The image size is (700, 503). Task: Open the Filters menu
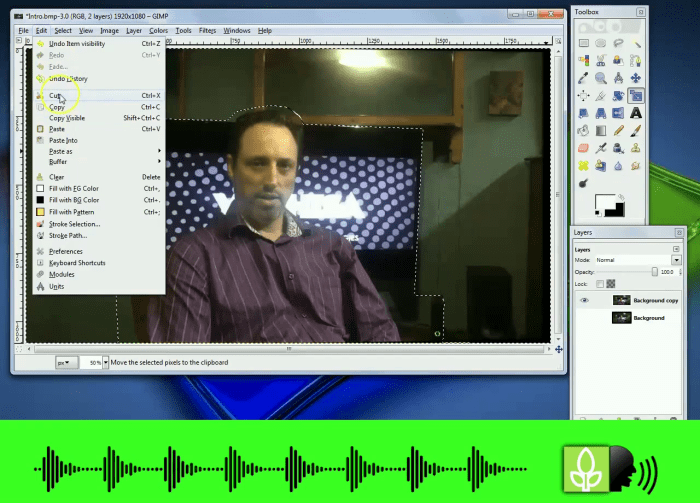[x=207, y=31]
